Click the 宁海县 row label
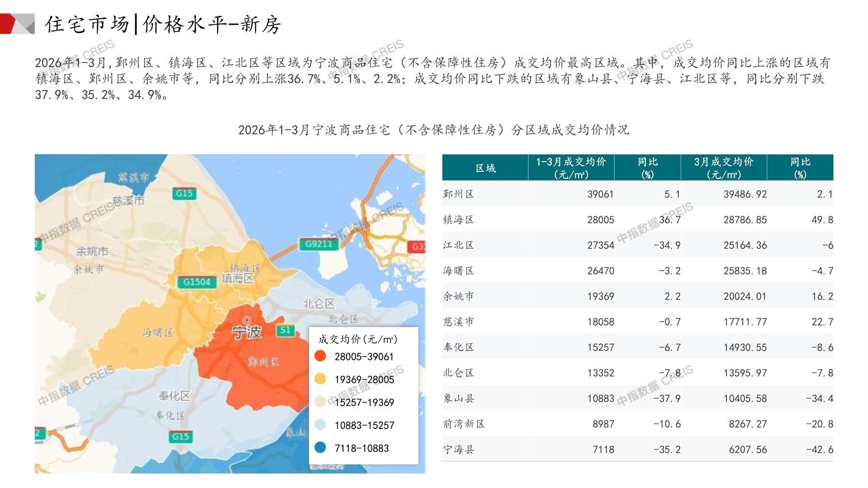 click(458, 449)
